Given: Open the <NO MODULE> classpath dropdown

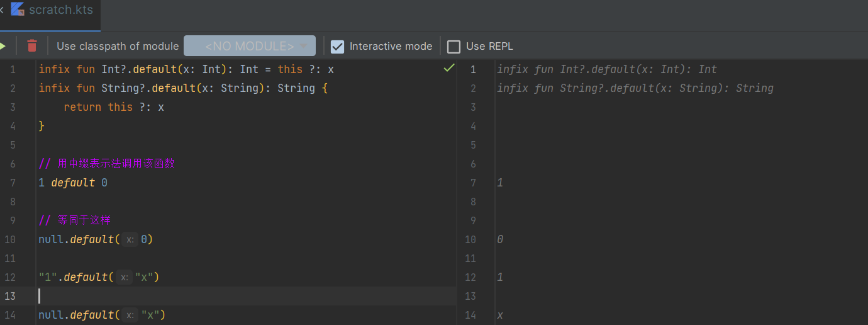Looking at the screenshot, I should coord(249,46).
